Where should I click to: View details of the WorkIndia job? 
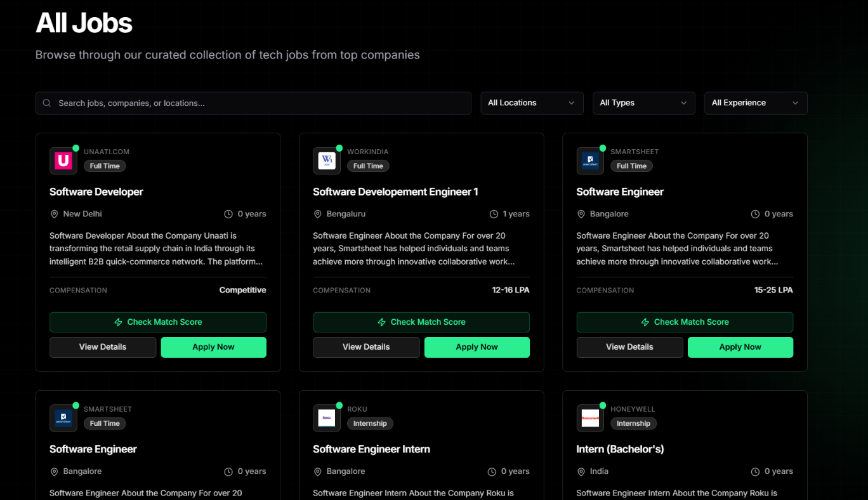click(x=366, y=347)
